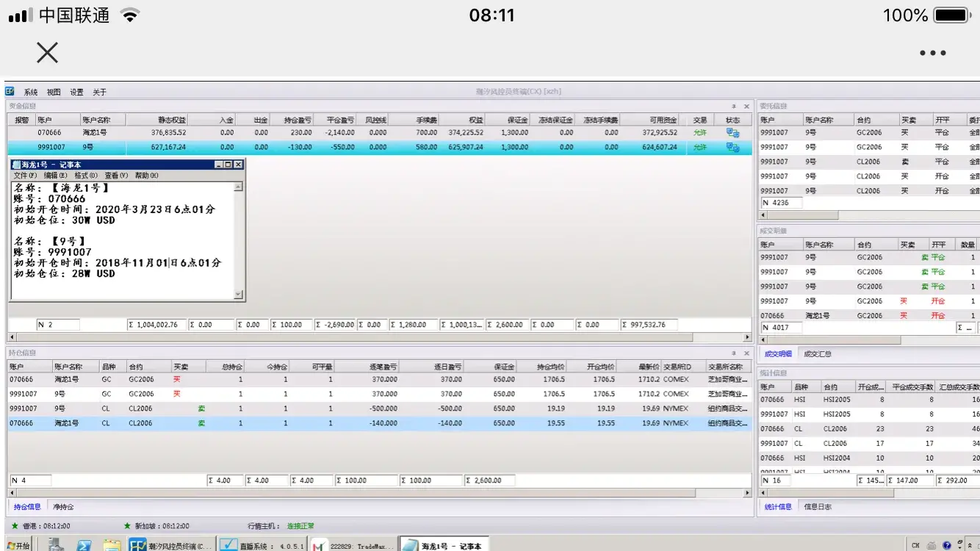Open Notepad 帮助(H) menu
Screen dimensions: 980x551
point(146,176)
